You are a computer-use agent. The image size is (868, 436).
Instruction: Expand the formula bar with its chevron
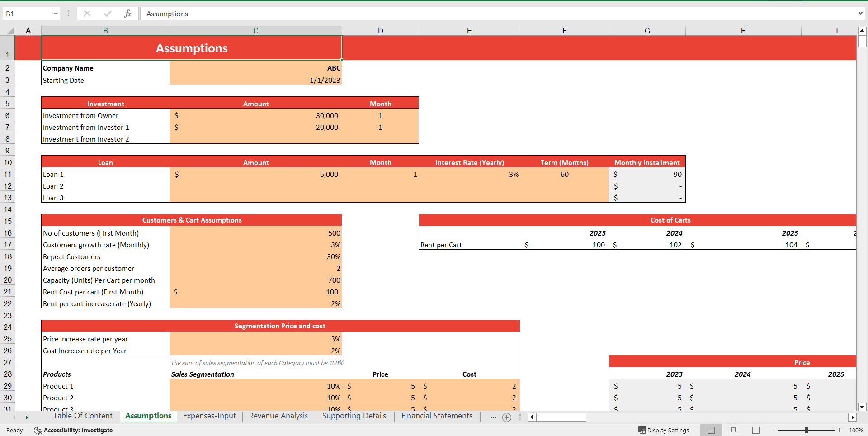(861, 14)
